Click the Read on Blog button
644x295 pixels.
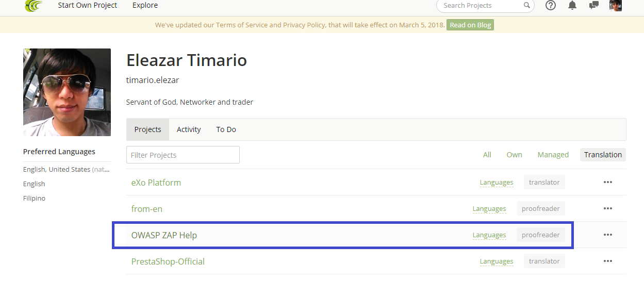470,25
